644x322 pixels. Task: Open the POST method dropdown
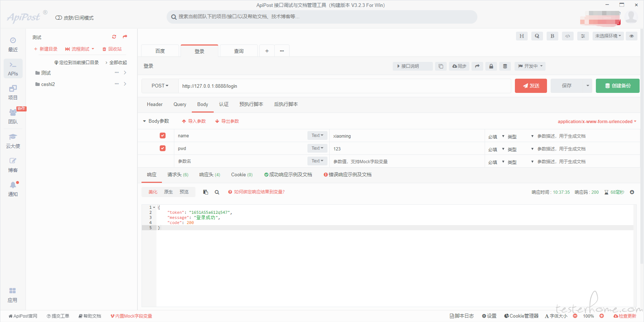click(x=160, y=86)
